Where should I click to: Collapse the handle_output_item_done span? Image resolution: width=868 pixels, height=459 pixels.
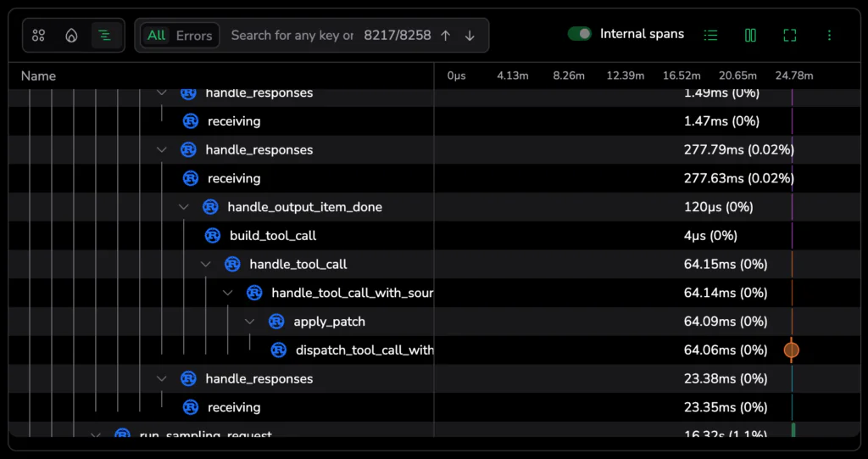184,207
